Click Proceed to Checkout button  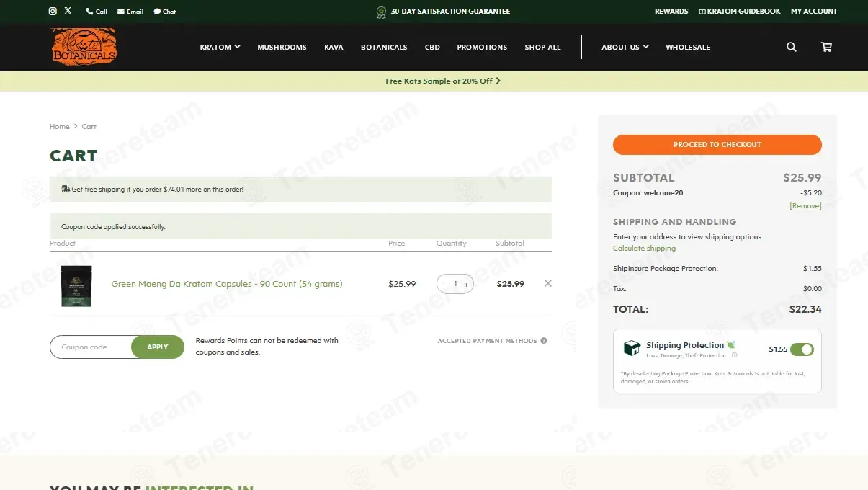717,144
